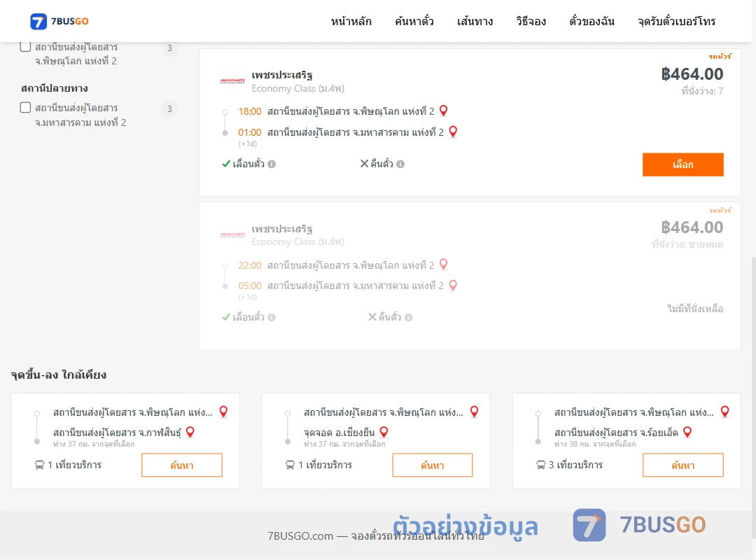Open map pin beside สถานีขนส่งผู้โดยสาร จ.กาฬสินธุ์
Image resolution: width=756 pixels, height=560 pixels.
point(190,432)
